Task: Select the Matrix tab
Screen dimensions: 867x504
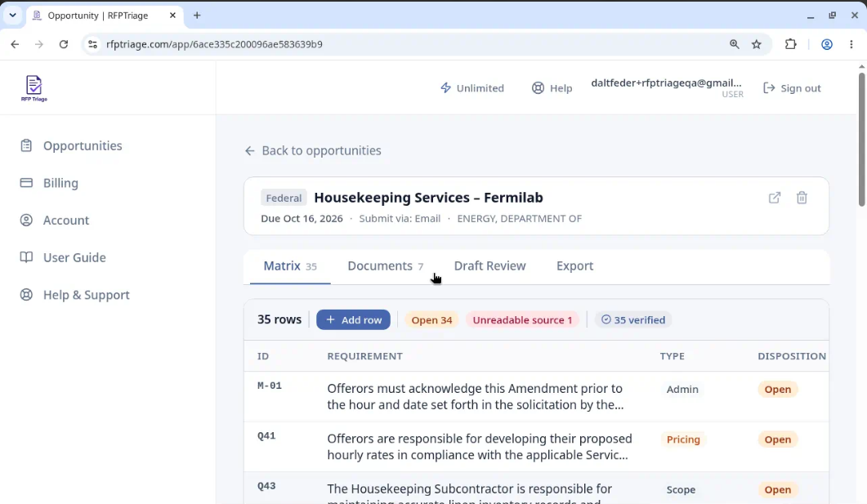Action: pyautogui.click(x=290, y=265)
